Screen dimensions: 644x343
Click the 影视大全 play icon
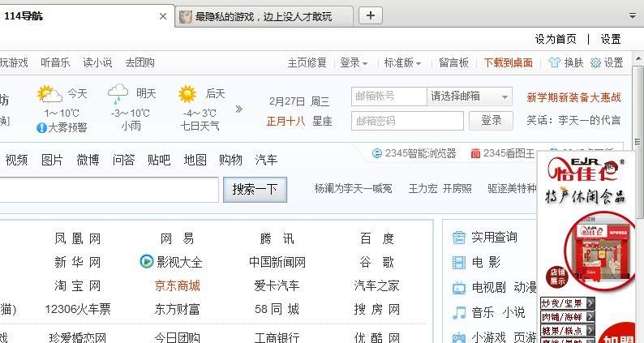[147, 261]
